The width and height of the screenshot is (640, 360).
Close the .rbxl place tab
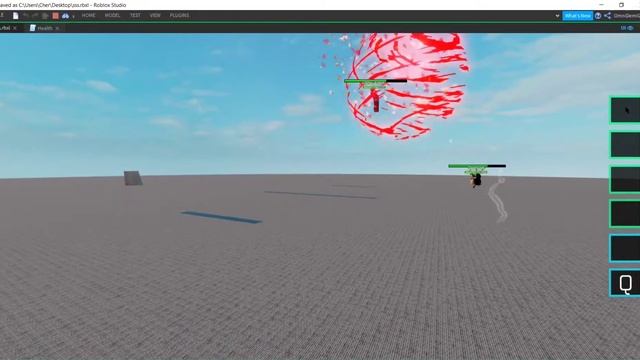pyautogui.click(x=15, y=28)
